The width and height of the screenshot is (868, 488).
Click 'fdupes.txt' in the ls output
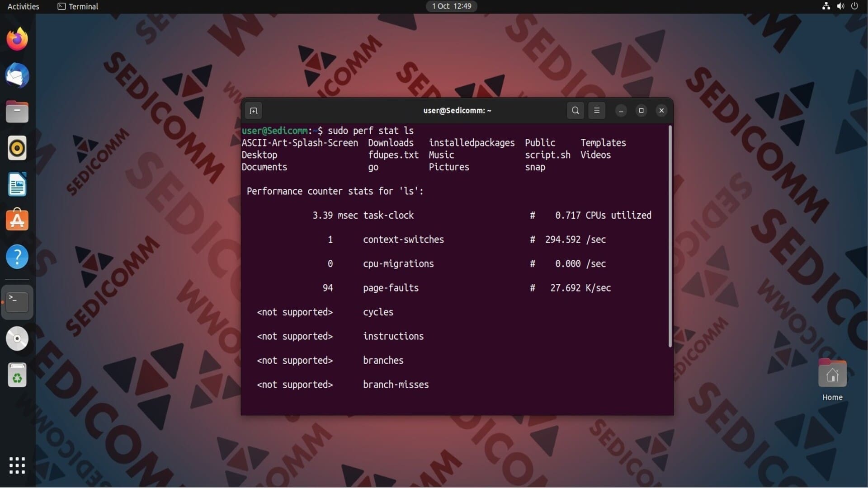pyautogui.click(x=393, y=155)
